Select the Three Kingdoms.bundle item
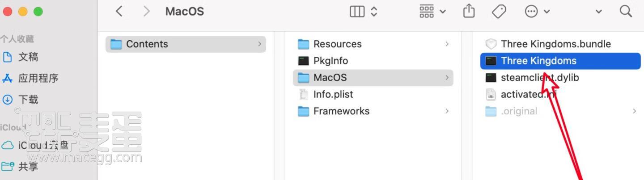 click(x=560, y=44)
